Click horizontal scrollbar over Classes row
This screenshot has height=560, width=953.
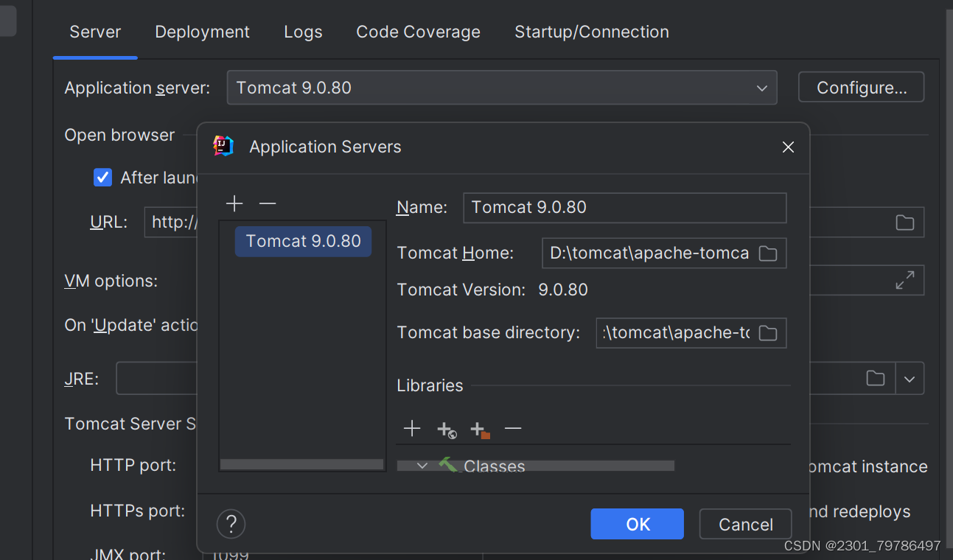pyautogui.click(x=535, y=466)
